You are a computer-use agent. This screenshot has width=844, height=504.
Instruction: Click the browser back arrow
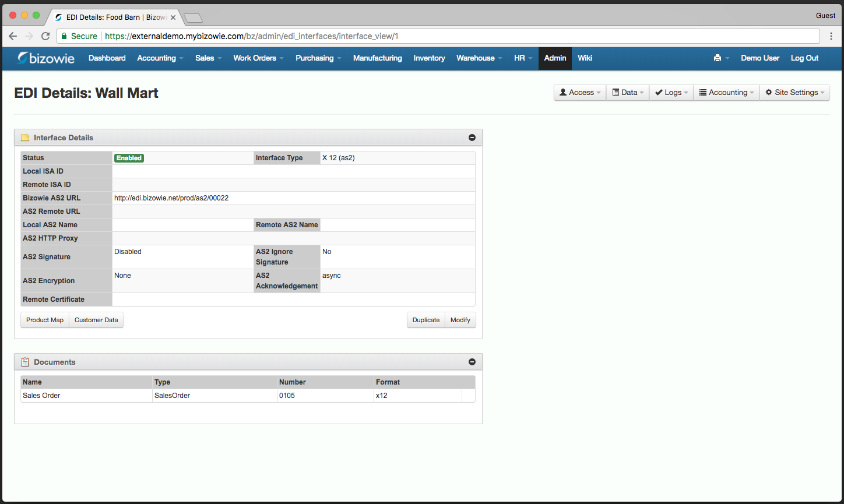(x=13, y=36)
